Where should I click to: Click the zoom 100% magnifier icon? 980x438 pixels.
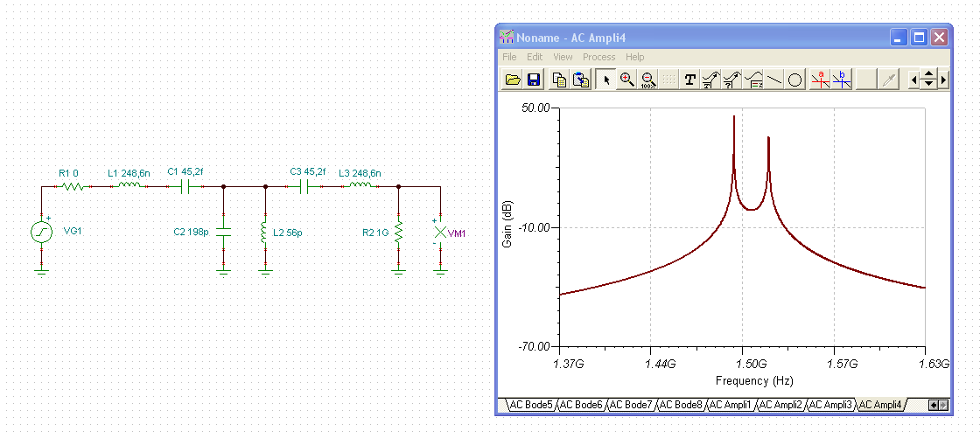point(648,80)
